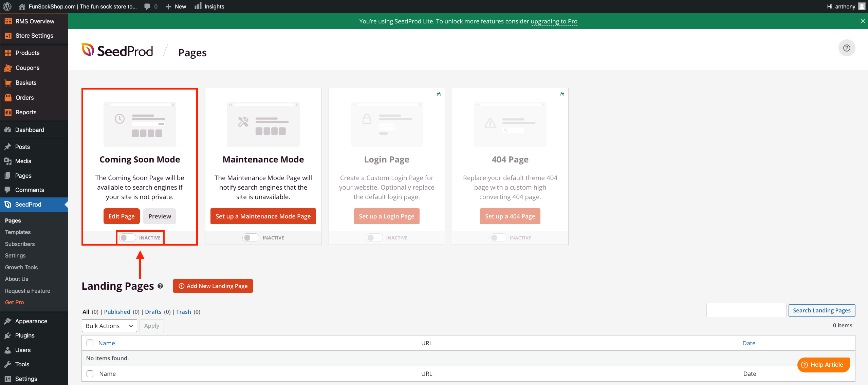Open Insights chart icon in admin bar
The height and width of the screenshot is (385, 868).
tap(198, 6)
